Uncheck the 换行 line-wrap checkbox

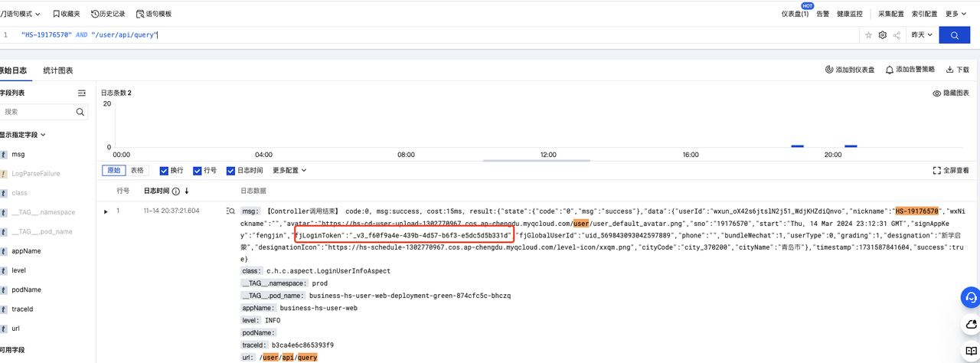164,171
